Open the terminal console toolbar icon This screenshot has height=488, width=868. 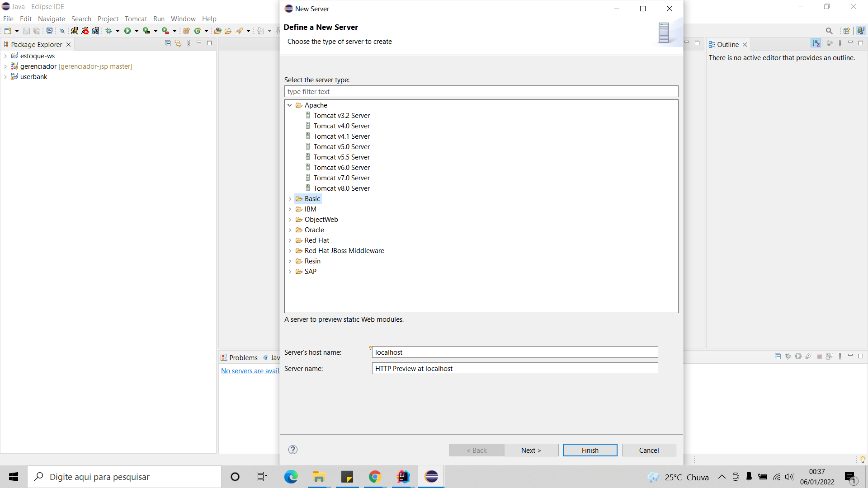[49, 31]
